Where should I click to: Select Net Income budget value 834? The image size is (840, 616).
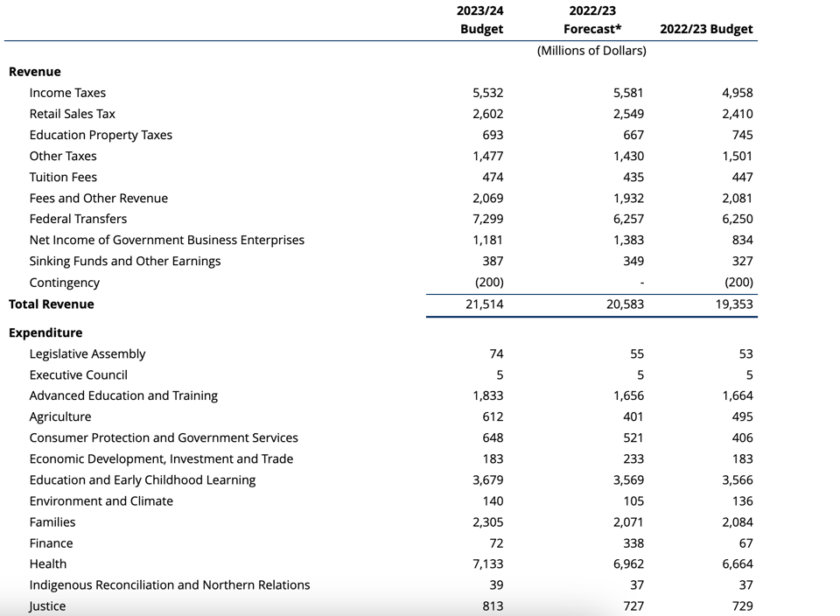click(x=743, y=240)
